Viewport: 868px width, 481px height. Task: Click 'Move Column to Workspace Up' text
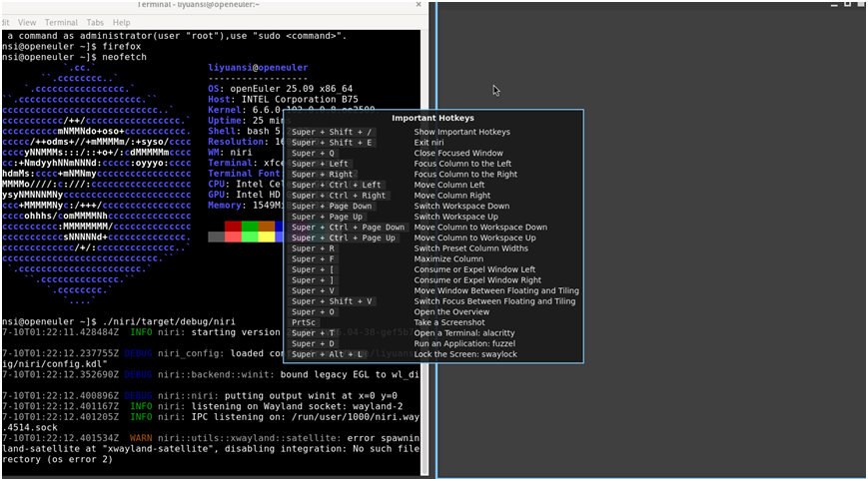point(475,238)
